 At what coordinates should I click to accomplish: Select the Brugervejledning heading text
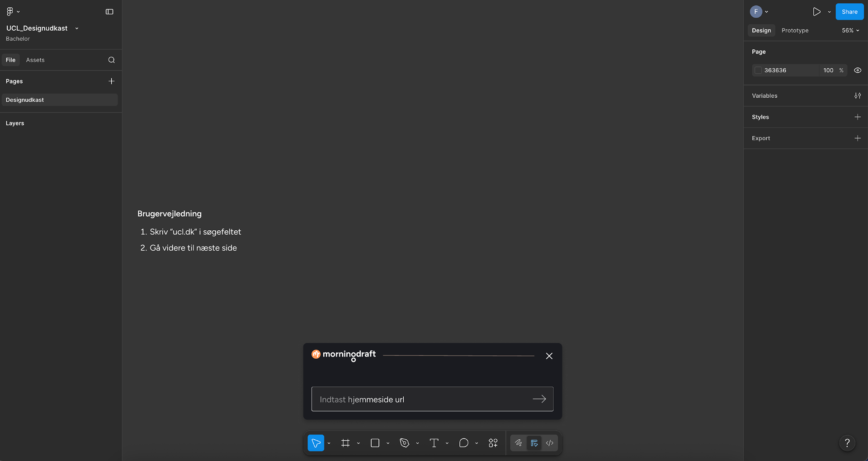(170, 214)
